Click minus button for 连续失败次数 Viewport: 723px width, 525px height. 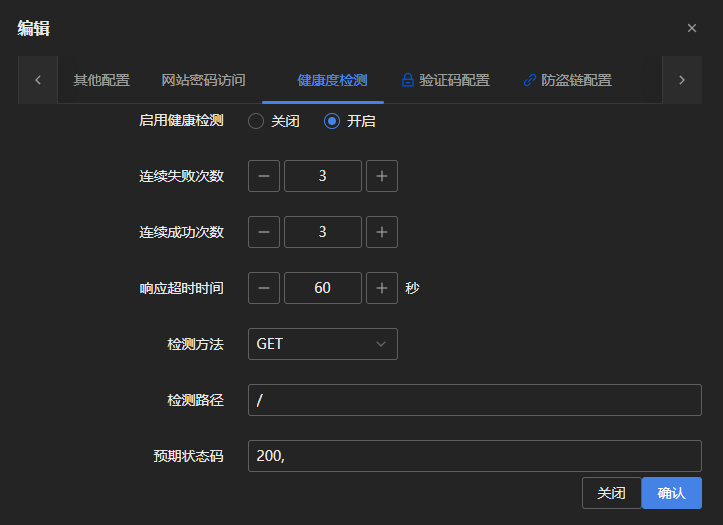click(264, 176)
